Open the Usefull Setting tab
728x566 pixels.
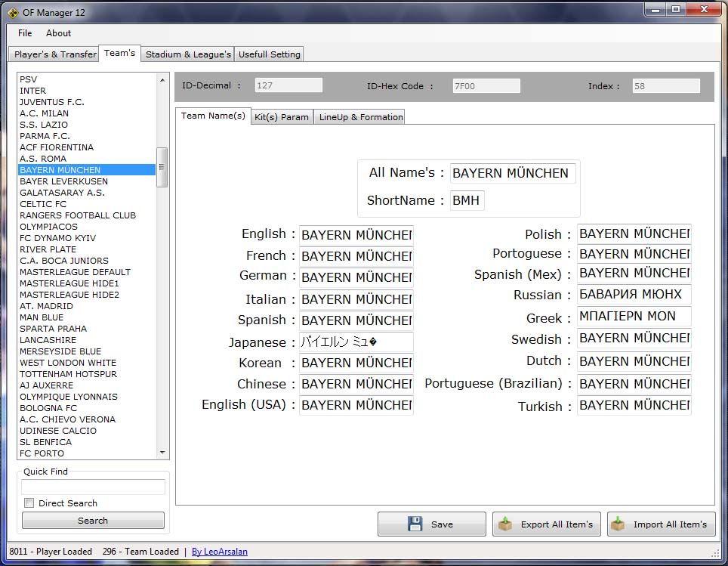(269, 54)
